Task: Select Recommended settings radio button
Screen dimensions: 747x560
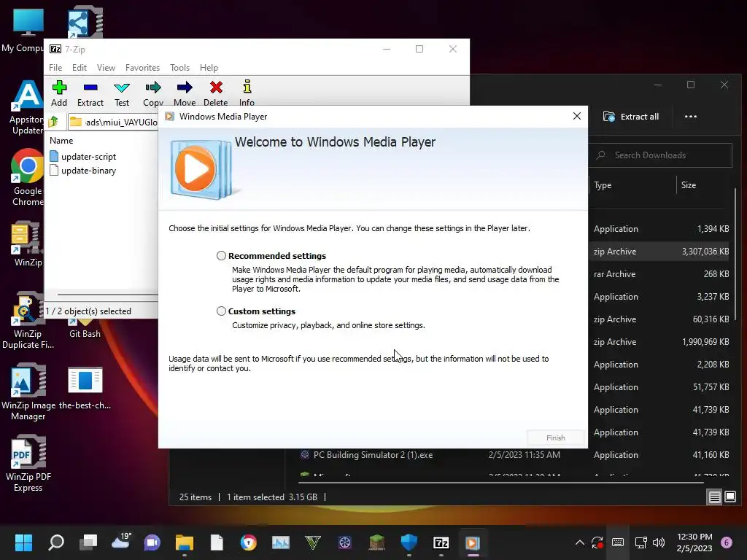Action: (x=221, y=256)
